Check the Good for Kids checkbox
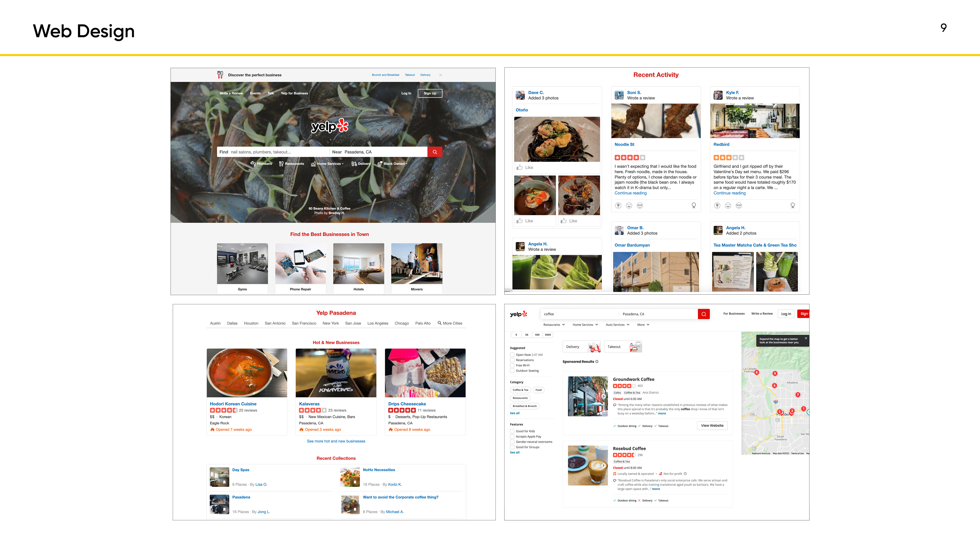Image resolution: width=980 pixels, height=551 pixels. 512,431
